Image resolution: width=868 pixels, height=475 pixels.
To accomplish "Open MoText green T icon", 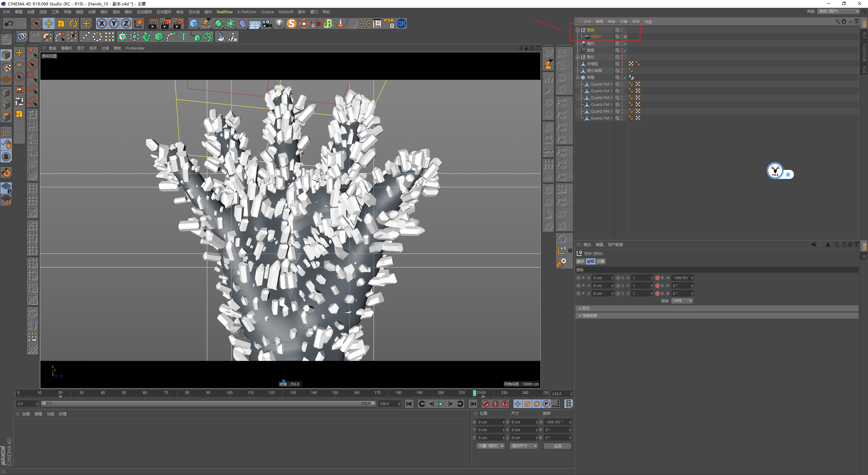I will [x=183, y=37].
